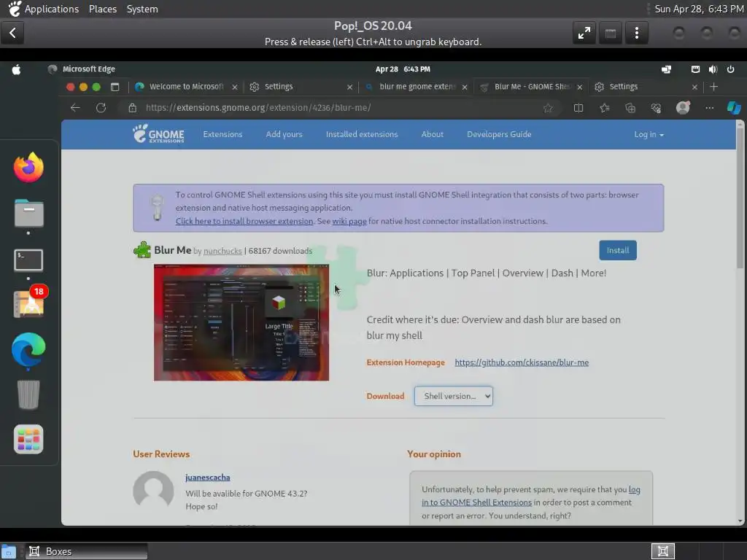
Task: Open the Edge favorites list
Action: pyautogui.click(x=605, y=108)
